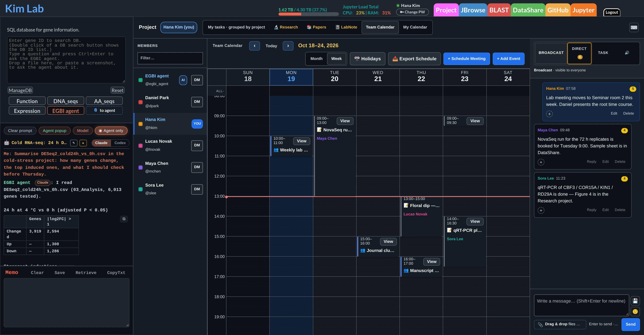The width and height of the screenshot is (644, 335).
Task: Send the chat message
Action: pos(630,324)
